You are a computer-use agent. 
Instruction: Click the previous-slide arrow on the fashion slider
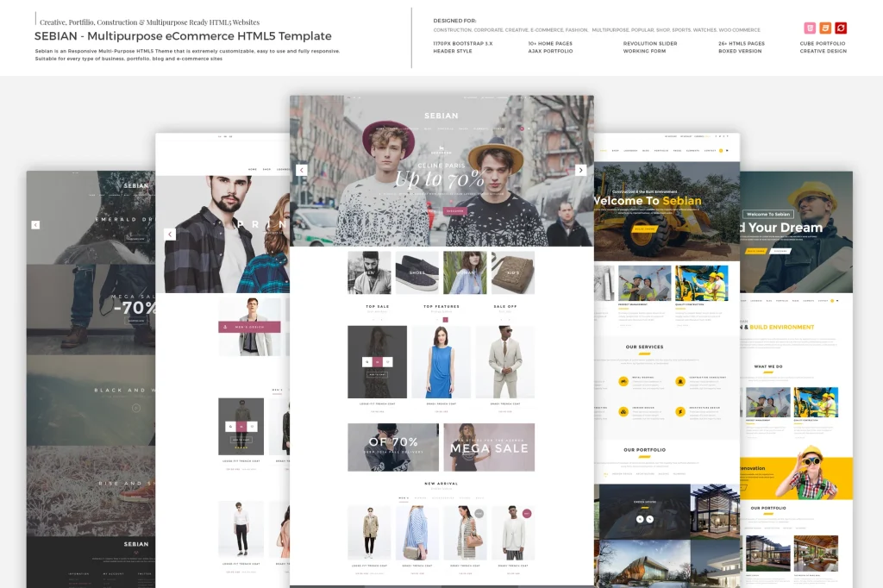tap(302, 169)
